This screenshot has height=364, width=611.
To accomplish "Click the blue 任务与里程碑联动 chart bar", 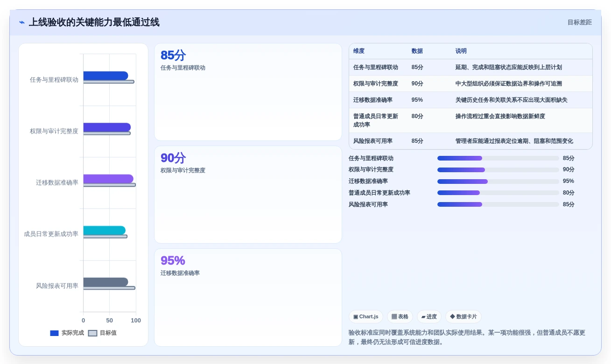I will click(x=105, y=76).
